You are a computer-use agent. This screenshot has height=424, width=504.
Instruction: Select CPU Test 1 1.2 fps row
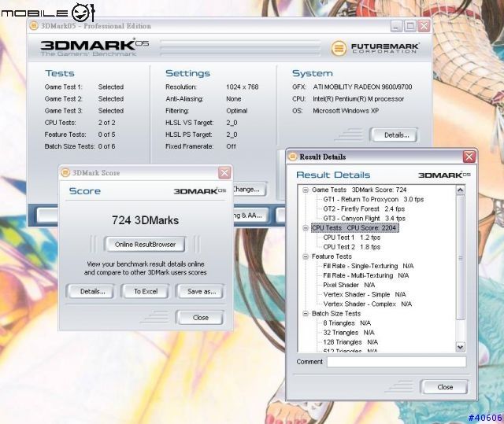pyautogui.click(x=352, y=238)
